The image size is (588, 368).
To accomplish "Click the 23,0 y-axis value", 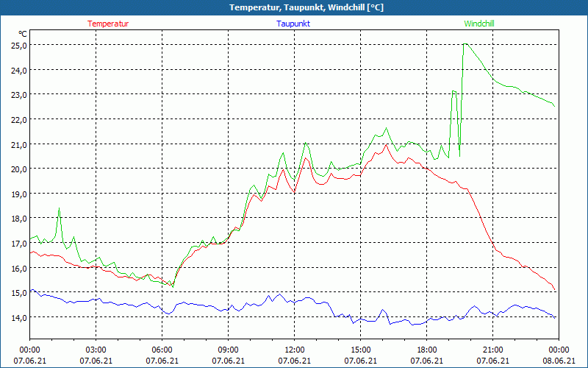I will (x=19, y=95).
